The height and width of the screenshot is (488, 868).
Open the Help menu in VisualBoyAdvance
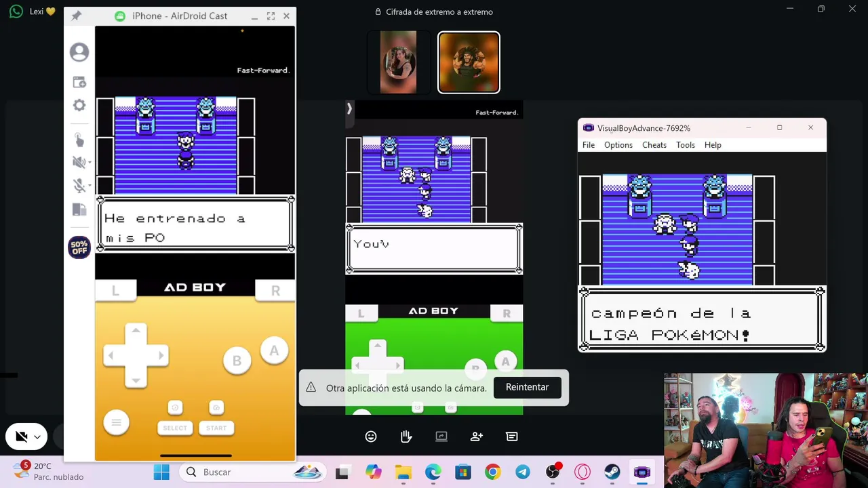pyautogui.click(x=713, y=145)
